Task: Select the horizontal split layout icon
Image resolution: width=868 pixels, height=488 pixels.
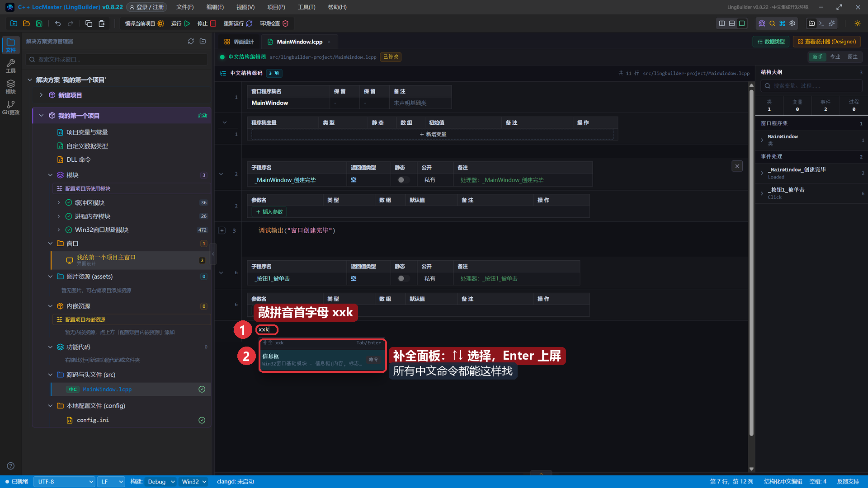Action: coord(732,23)
